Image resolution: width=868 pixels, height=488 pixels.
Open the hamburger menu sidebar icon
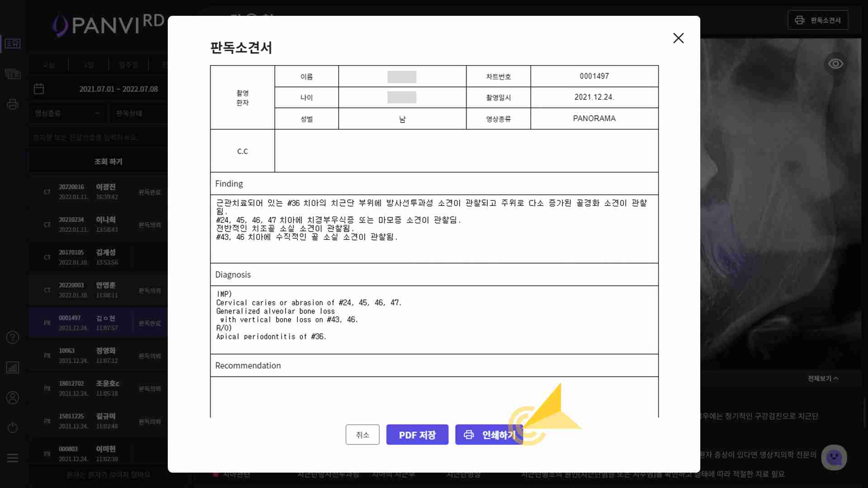[x=13, y=458]
